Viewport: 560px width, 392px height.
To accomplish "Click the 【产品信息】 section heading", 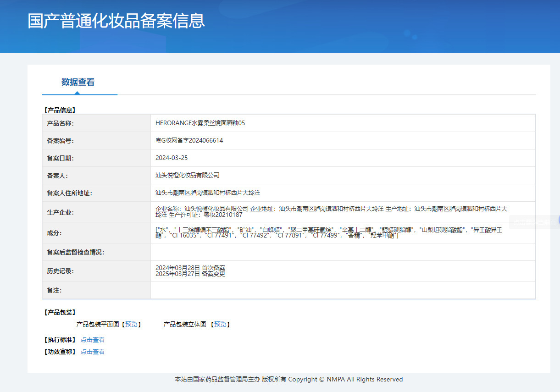I will [x=60, y=110].
